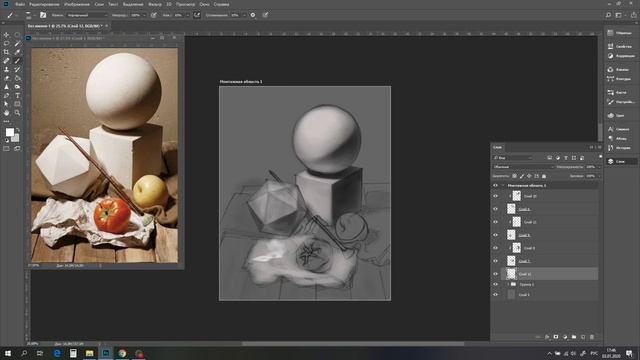Open the smoothing value dropdown arrow

point(244,15)
